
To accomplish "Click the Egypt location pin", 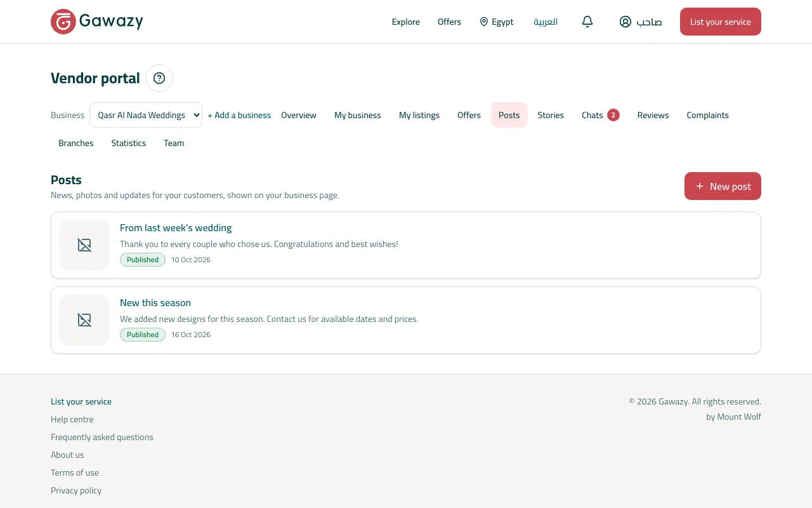I will 484,22.
